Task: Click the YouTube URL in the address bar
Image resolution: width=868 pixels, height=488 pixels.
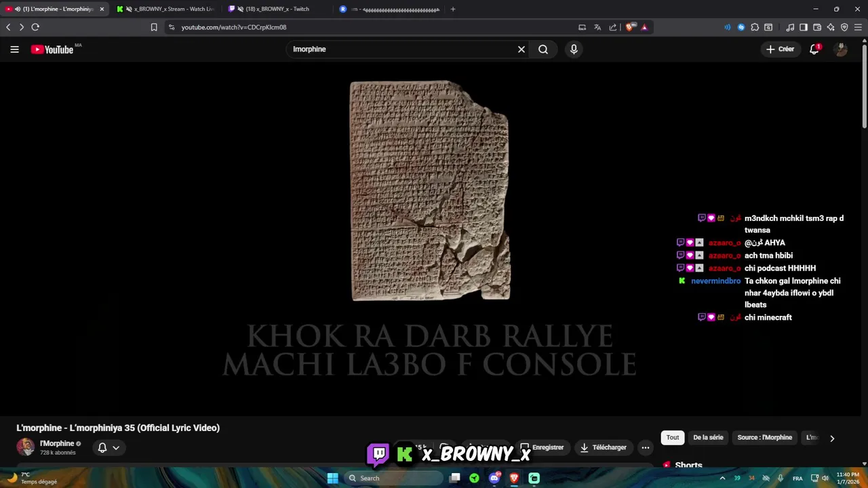Action: point(234,27)
